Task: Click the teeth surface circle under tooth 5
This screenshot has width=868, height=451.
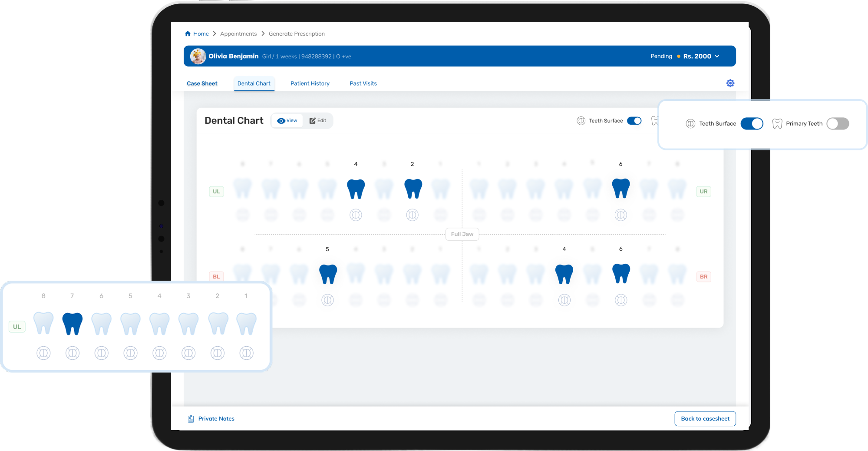Action: 328,300
